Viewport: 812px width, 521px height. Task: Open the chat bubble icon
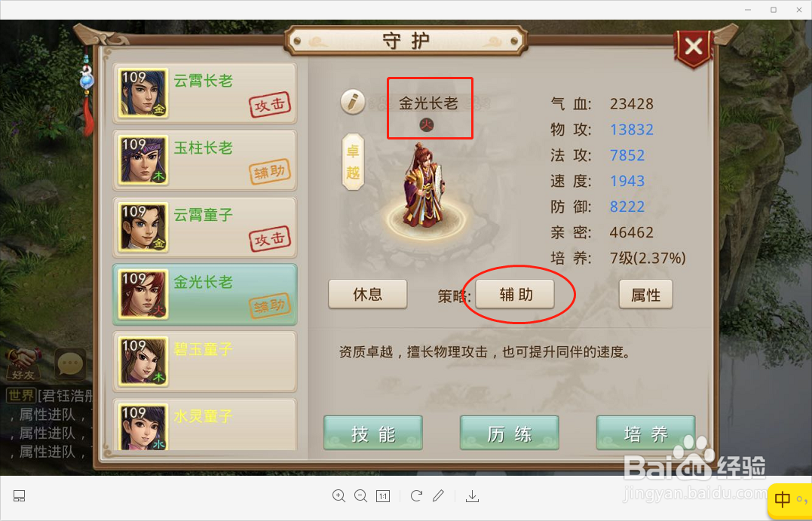(70, 364)
